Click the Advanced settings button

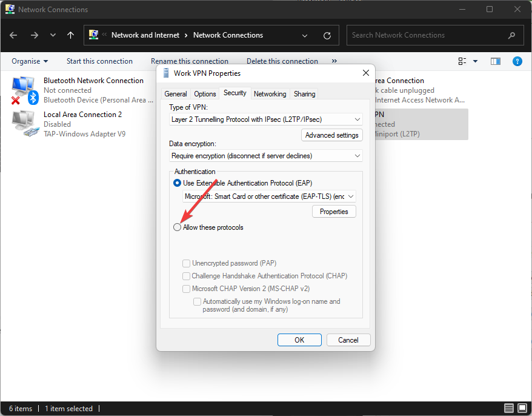point(331,135)
